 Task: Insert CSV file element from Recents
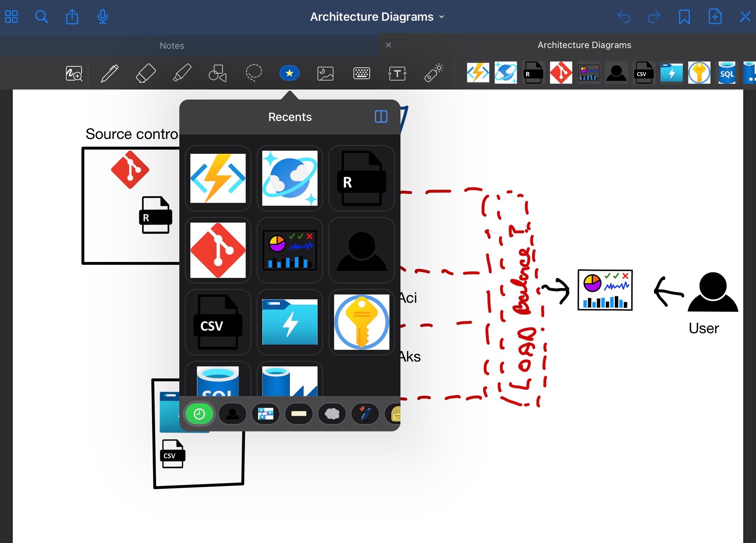tap(218, 322)
